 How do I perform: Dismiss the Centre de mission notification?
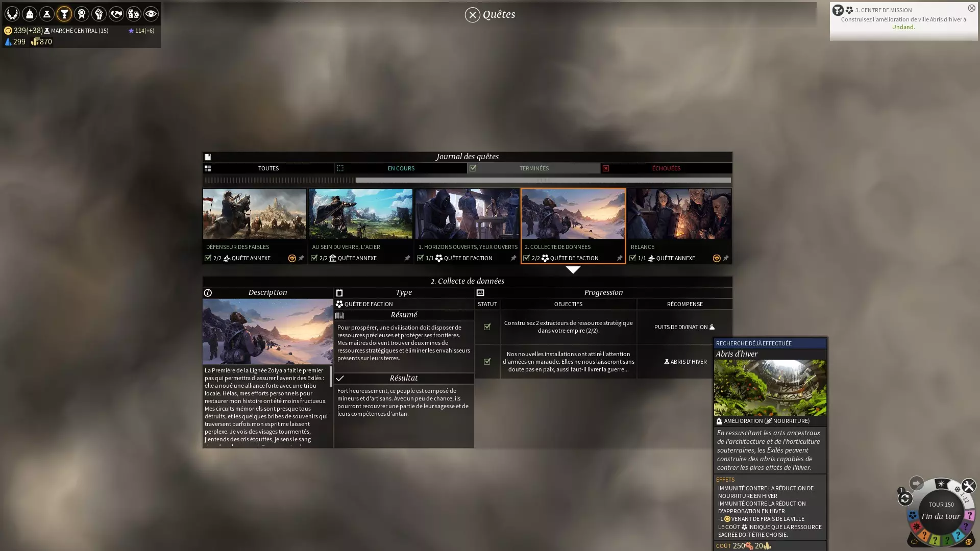click(x=971, y=8)
